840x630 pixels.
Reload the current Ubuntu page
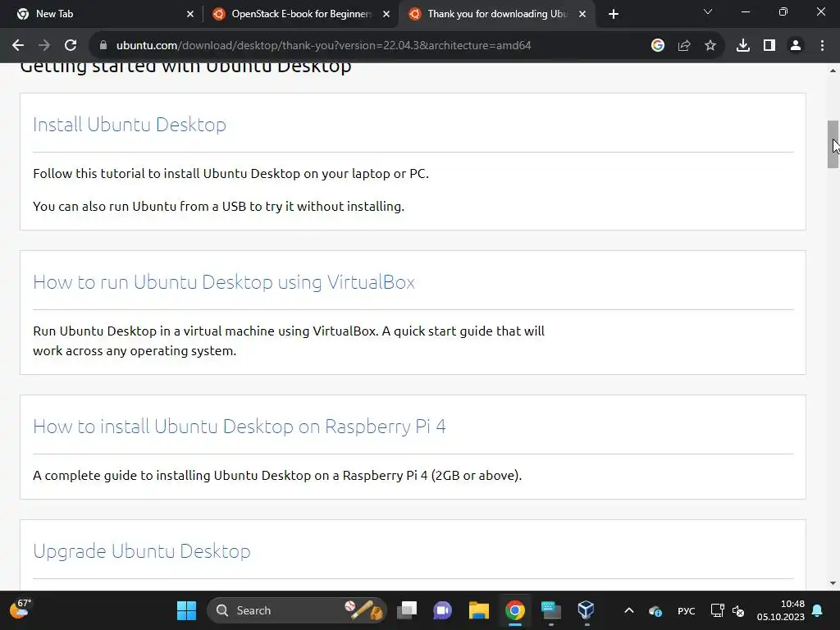click(x=71, y=46)
